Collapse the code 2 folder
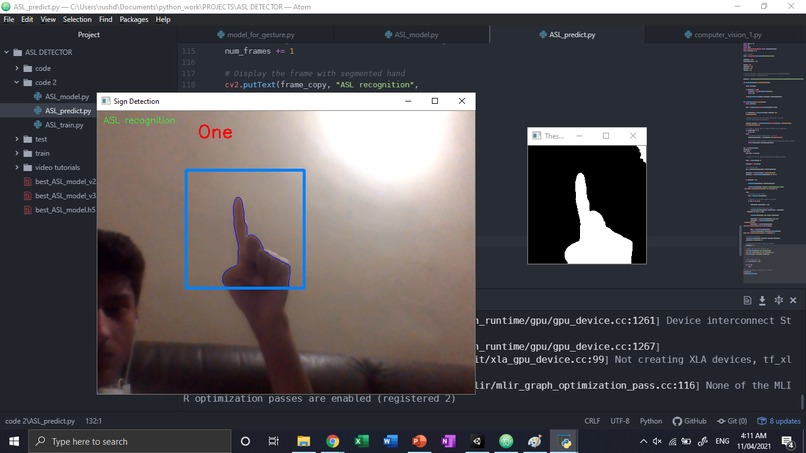 17,82
